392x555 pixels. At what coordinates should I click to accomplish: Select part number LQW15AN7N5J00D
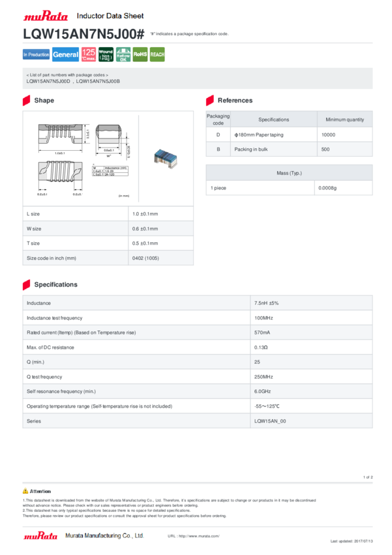(48, 82)
